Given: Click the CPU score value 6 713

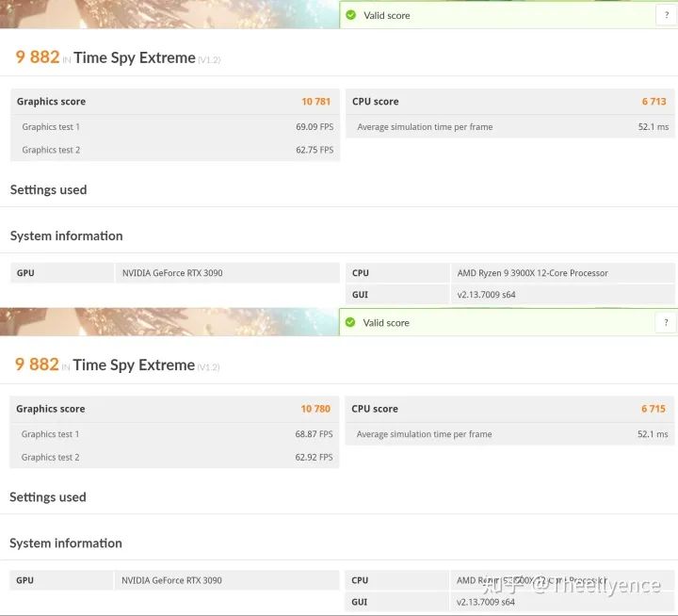Looking at the screenshot, I should (654, 102).
